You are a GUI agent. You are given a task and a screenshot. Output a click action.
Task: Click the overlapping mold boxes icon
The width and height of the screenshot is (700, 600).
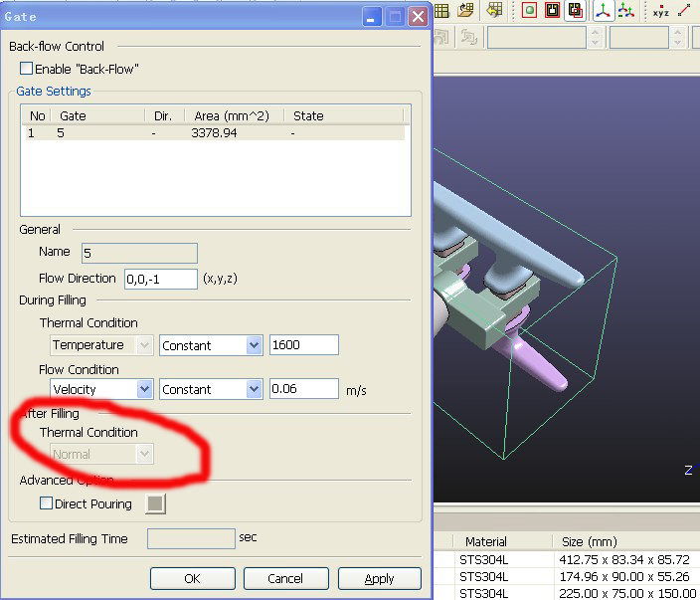(575, 10)
